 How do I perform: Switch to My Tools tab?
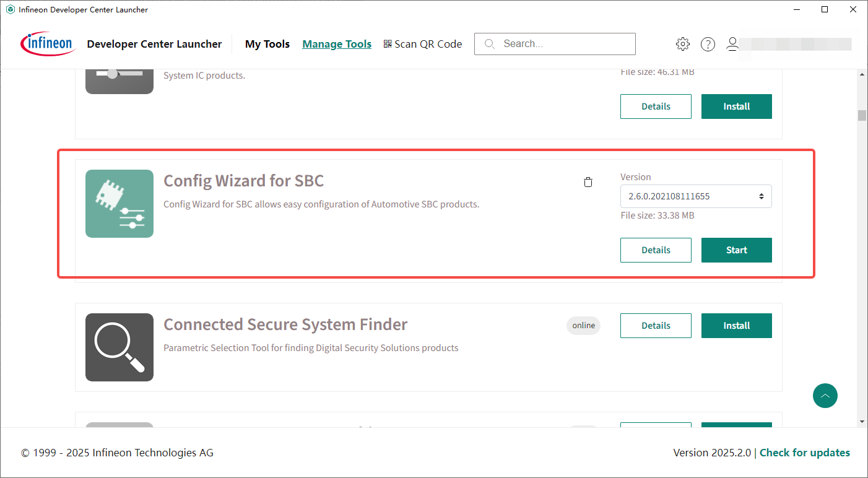click(267, 44)
